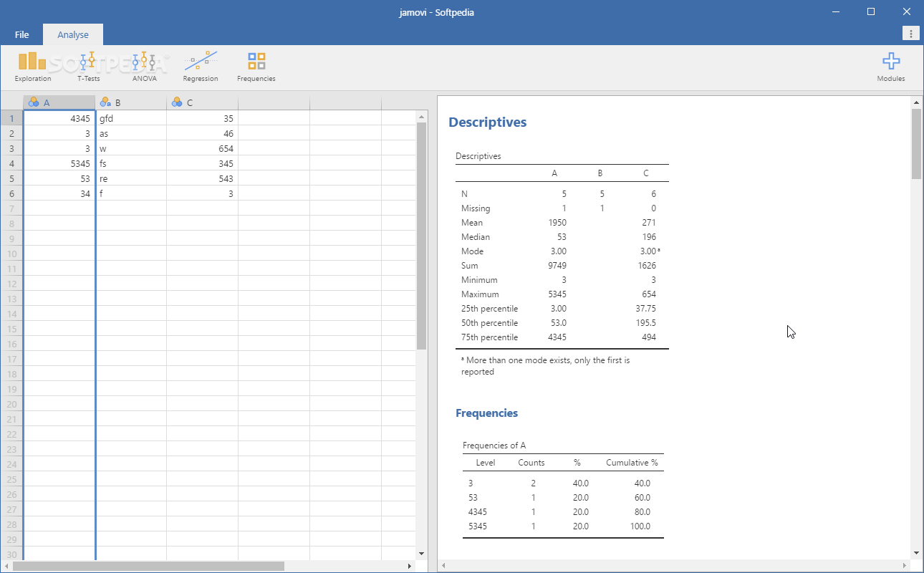Click the nominal icon of column A
This screenshot has width=924, height=573.
click(x=34, y=102)
